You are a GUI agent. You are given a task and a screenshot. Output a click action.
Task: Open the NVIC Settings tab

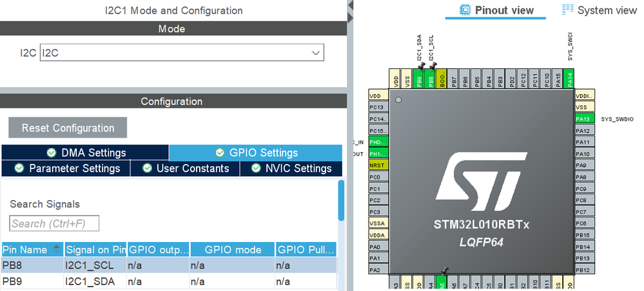click(291, 168)
